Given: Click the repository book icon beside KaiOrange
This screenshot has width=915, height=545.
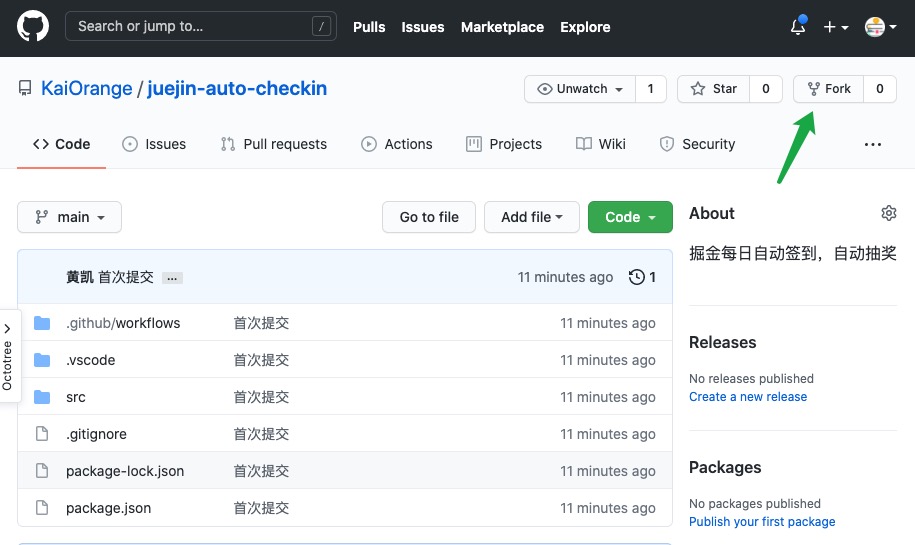Looking at the screenshot, I should 25,88.
